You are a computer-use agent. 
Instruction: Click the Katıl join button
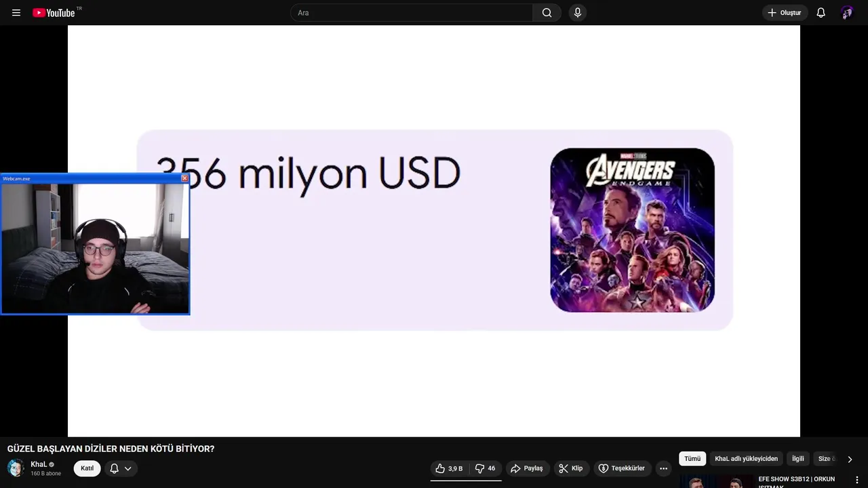click(x=87, y=468)
